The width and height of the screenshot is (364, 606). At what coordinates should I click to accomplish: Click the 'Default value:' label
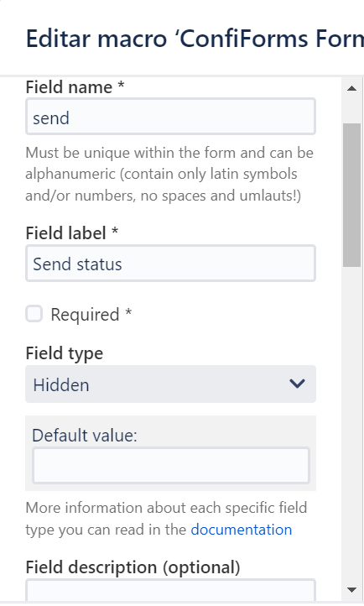coord(85,436)
